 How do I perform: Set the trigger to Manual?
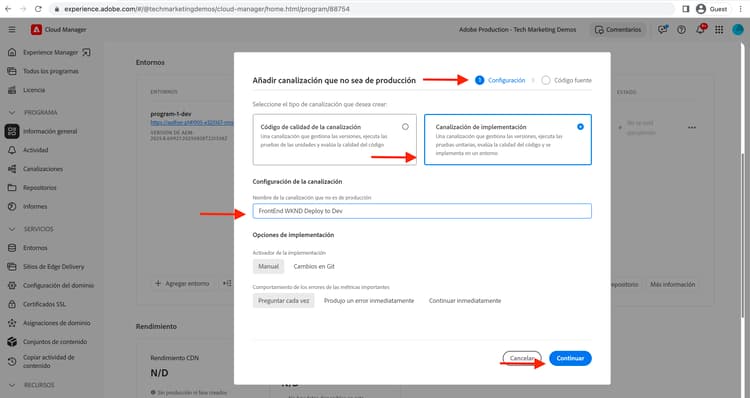[x=268, y=266]
